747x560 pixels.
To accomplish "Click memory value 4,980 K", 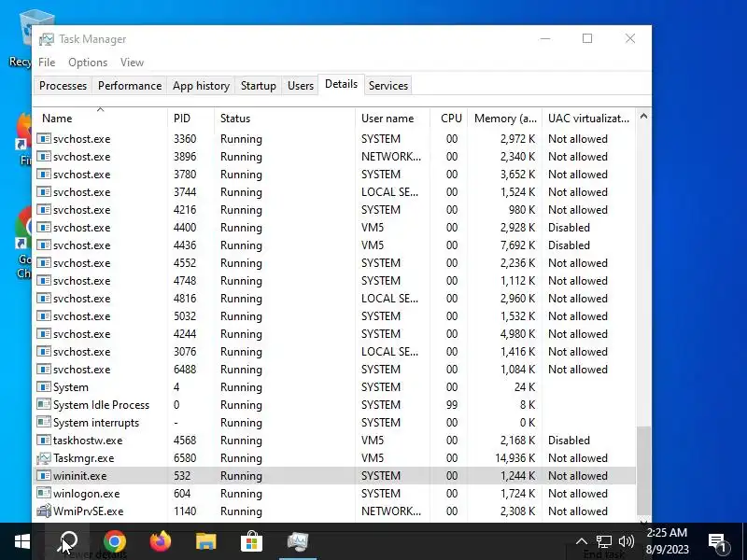I will click(x=517, y=334).
